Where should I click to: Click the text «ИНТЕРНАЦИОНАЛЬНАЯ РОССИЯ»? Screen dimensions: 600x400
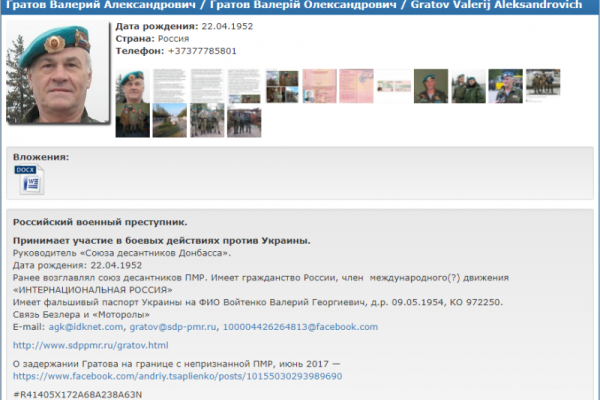coord(93,290)
